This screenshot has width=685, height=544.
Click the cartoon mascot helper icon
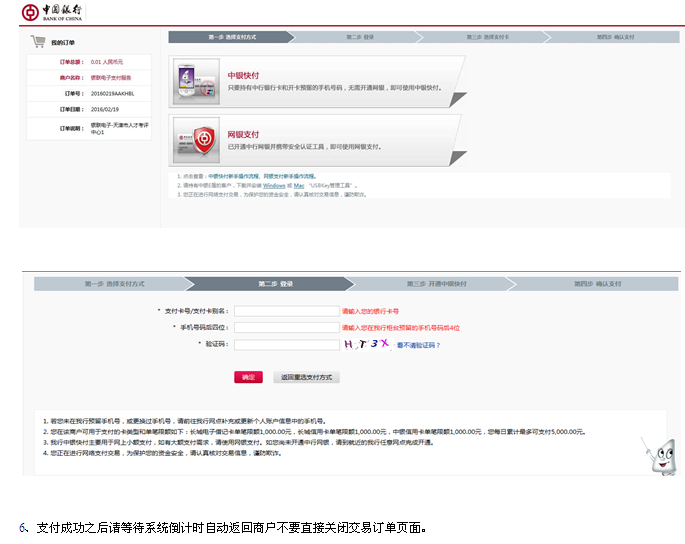(661, 456)
